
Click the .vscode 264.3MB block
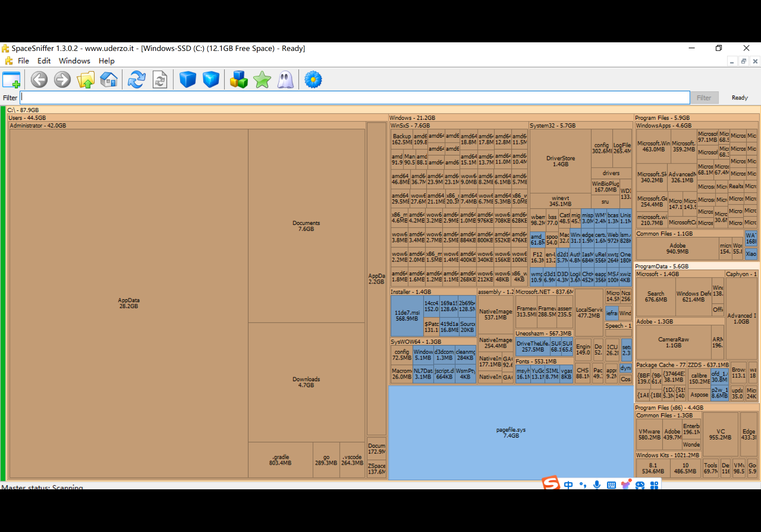(352, 460)
